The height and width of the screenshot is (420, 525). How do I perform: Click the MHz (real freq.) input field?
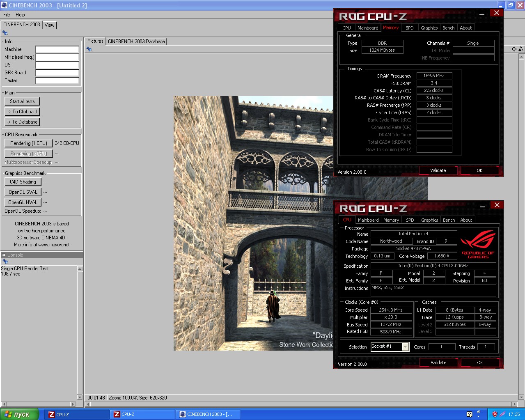(57, 57)
